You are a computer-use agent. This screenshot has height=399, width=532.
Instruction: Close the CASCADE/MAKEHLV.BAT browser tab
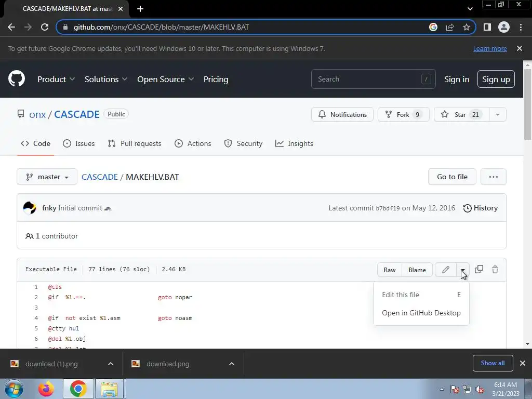pyautogui.click(x=121, y=9)
